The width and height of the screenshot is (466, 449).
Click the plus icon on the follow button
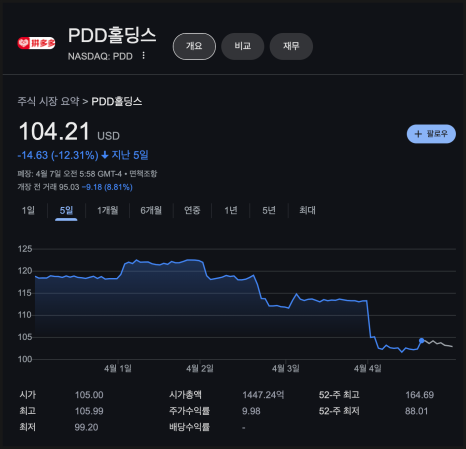(x=418, y=134)
